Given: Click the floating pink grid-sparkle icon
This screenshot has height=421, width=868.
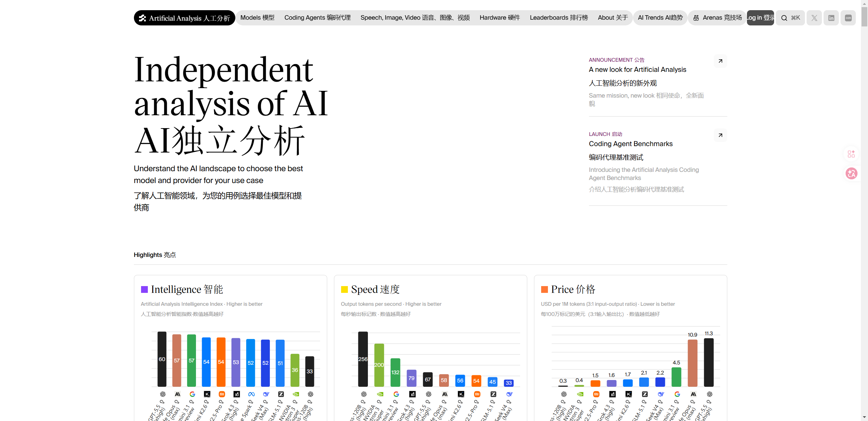Looking at the screenshot, I should [x=851, y=154].
